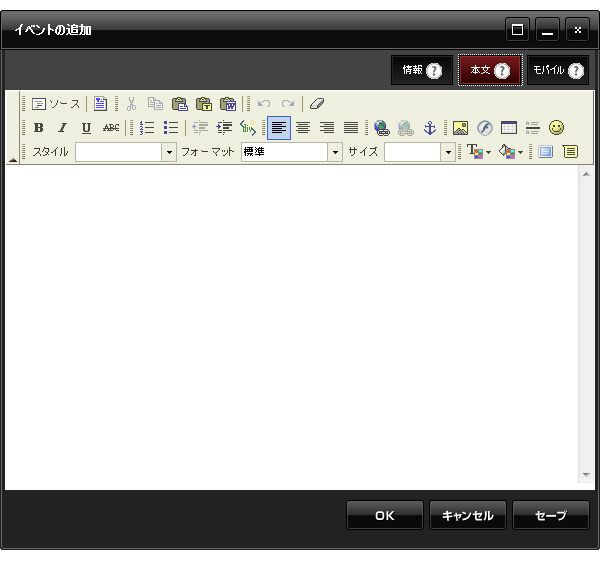The height and width of the screenshot is (570, 600).
Task: Click the Decrease Indent icon
Action: pos(200,128)
